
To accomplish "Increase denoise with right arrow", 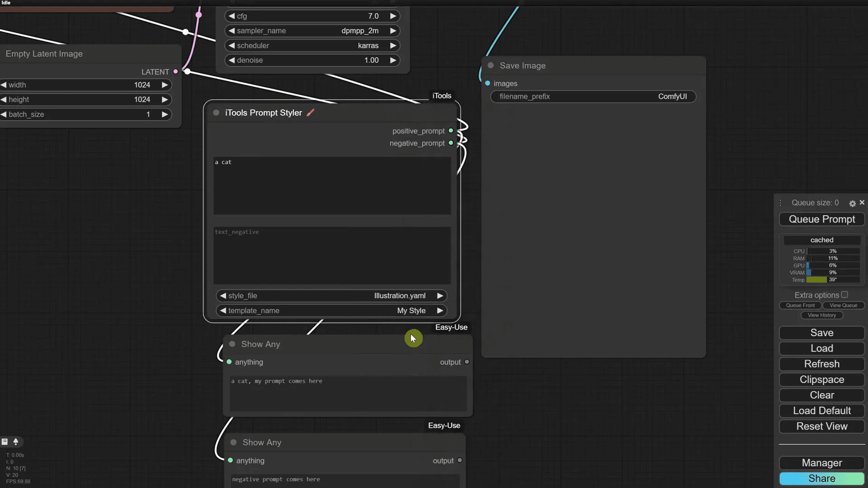I will [x=393, y=60].
